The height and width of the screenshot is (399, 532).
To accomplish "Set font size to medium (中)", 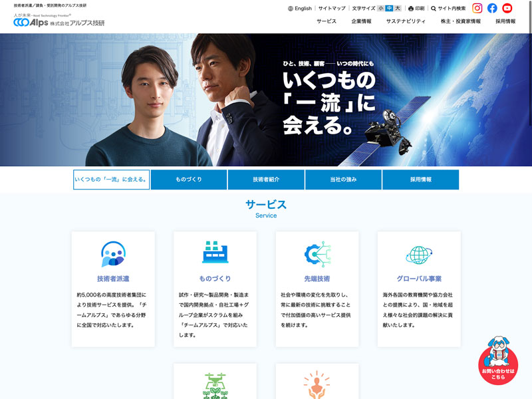I will pos(390,9).
